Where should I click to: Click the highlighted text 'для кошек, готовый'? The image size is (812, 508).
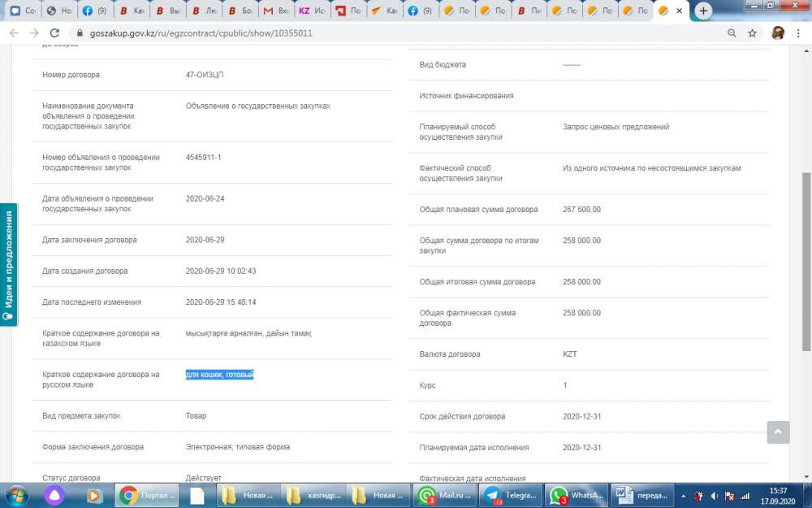(x=220, y=375)
